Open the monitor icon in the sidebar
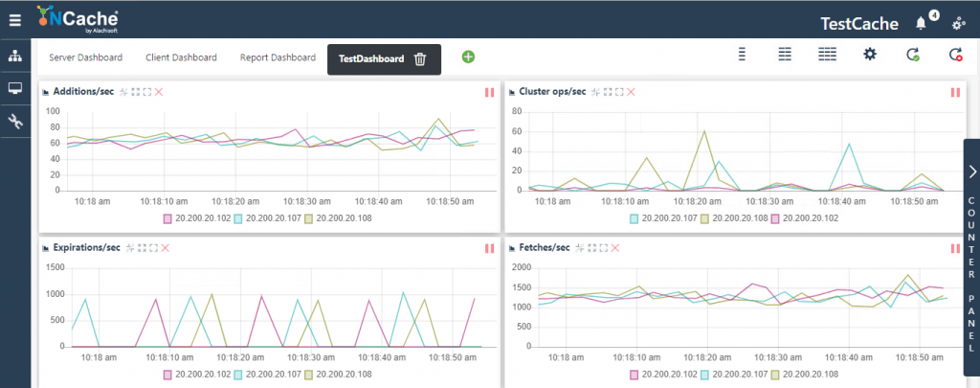Viewport: 980px width, 388px height. point(14,89)
